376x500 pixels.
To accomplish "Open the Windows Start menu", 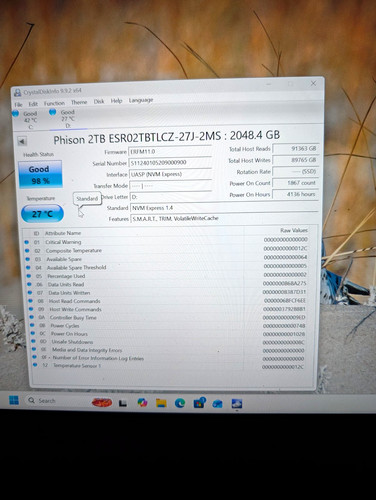I will (14, 400).
